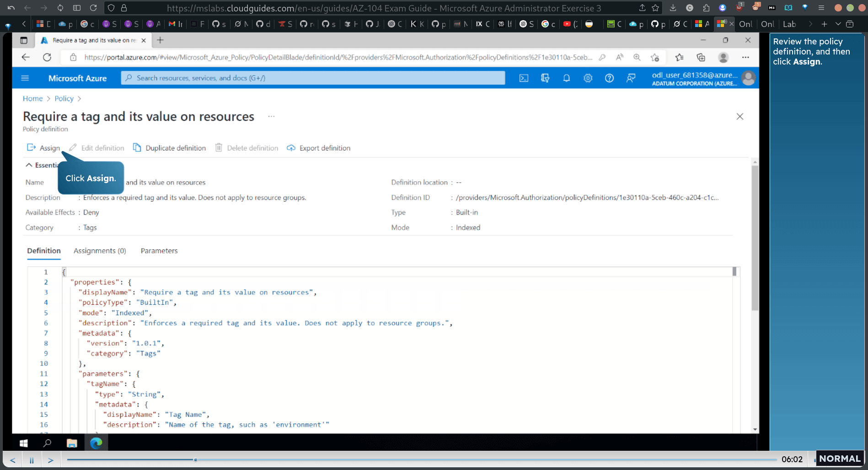Bookmark the cloudguides page star
Screen dimensions: 868x470
655,8
